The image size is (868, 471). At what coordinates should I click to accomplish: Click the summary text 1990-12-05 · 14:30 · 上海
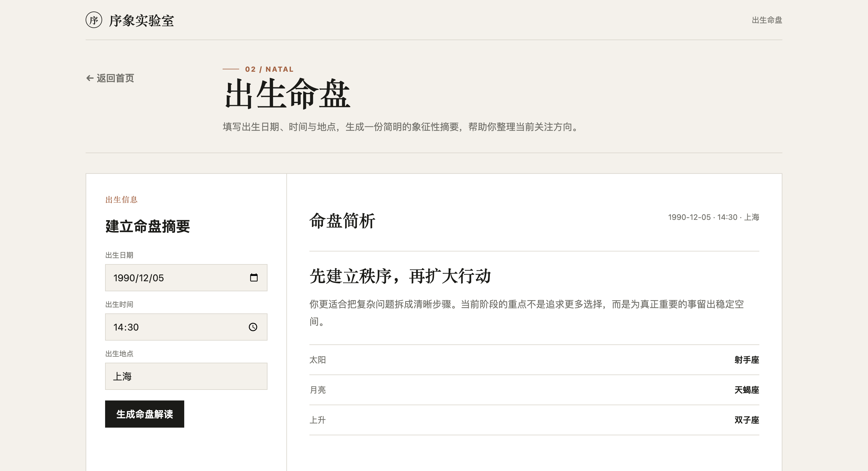[714, 217]
